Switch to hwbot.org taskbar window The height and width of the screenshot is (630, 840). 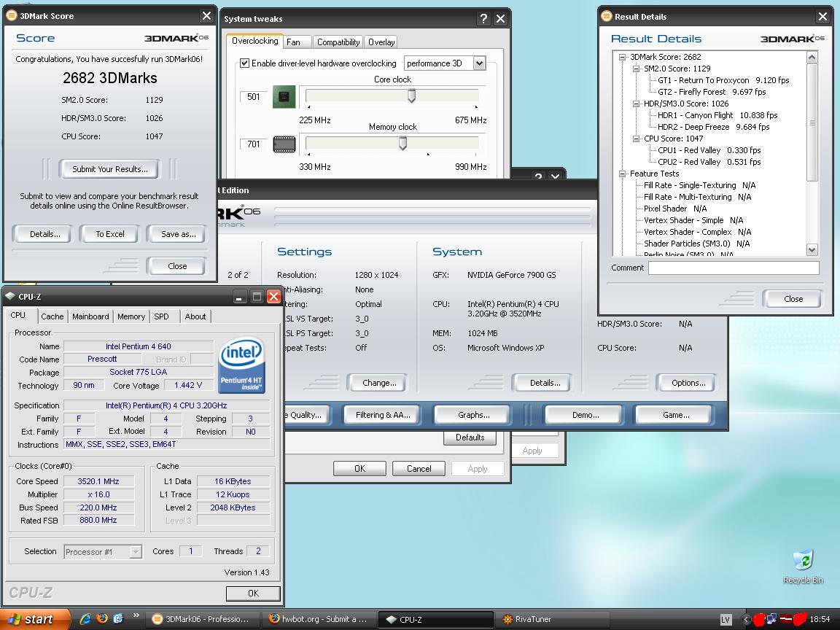[319, 619]
